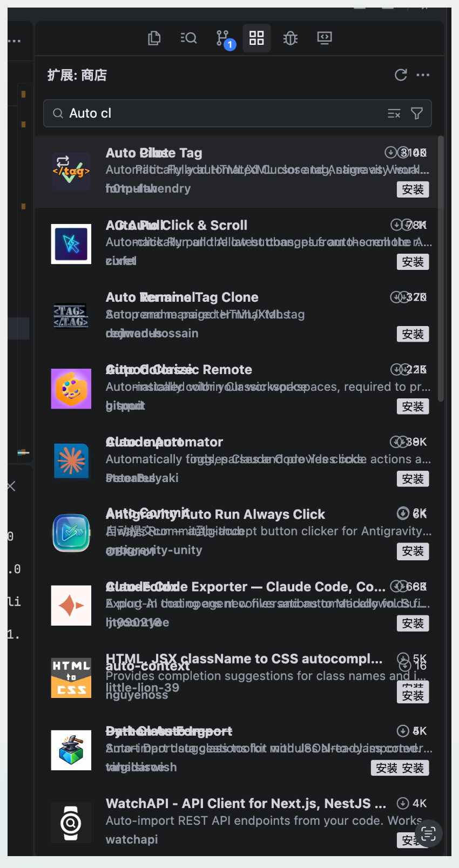Image resolution: width=459 pixels, height=868 pixels.
Task: Open the Auto Rename Tag Clone TAG icon
Action: tap(71, 316)
